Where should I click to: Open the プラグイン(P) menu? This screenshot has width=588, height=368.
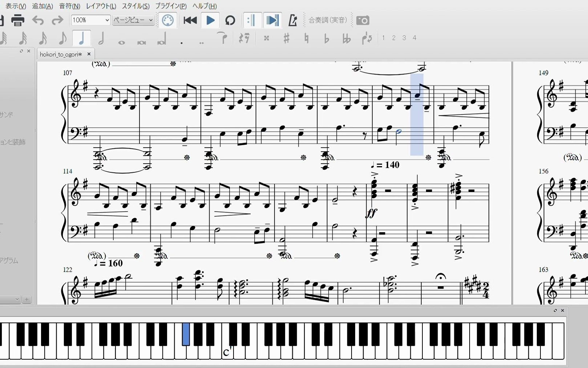(x=171, y=6)
